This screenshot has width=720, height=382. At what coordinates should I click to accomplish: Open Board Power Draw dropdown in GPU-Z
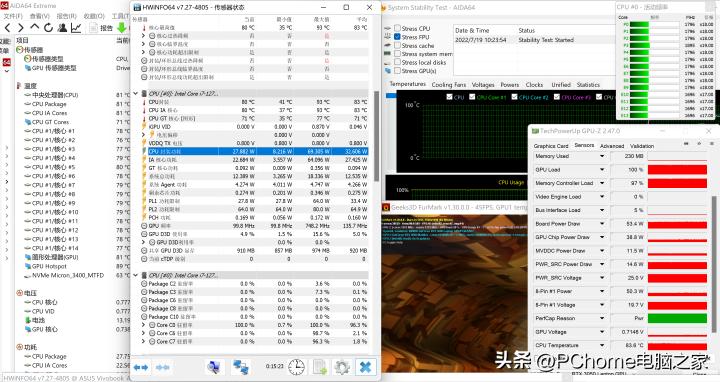pyautogui.click(x=602, y=224)
